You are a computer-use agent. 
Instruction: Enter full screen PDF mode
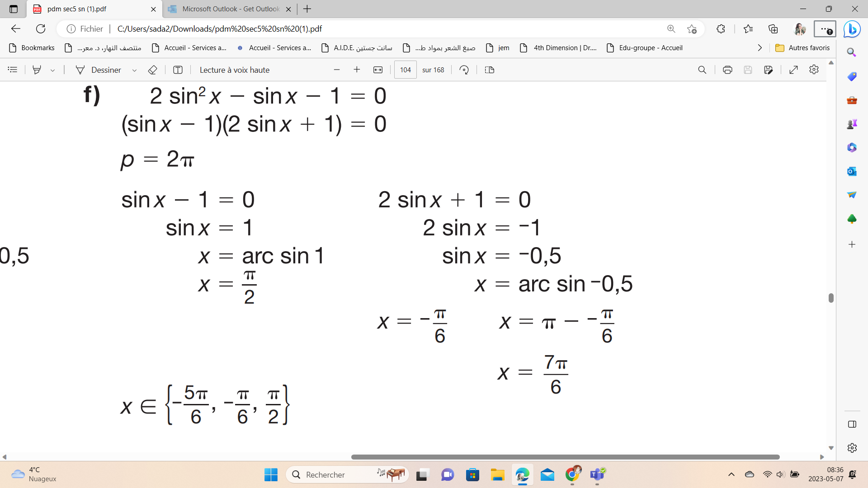[793, 70]
